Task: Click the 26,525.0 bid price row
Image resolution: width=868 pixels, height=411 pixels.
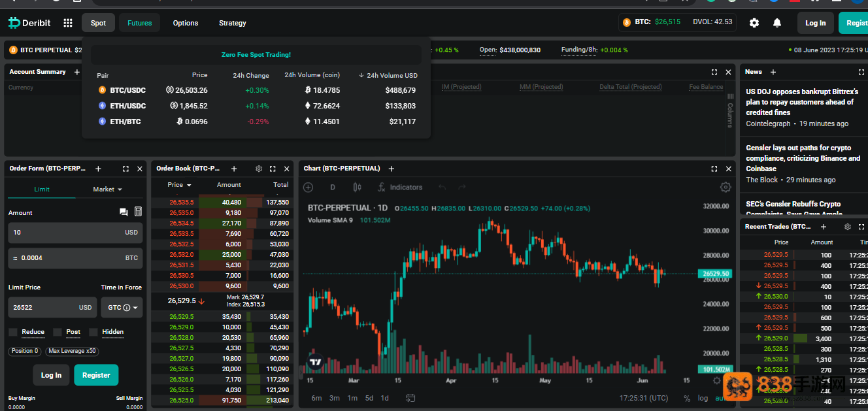Action: pyautogui.click(x=223, y=401)
